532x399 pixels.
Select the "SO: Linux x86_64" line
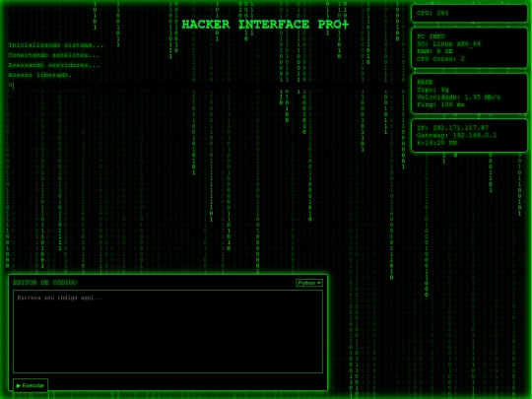pyautogui.click(x=448, y=43)
